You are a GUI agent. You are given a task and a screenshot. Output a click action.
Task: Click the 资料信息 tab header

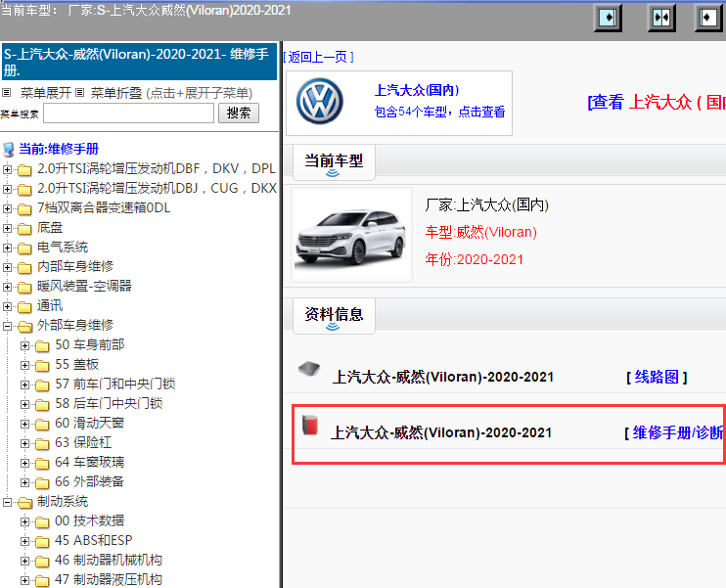point(334,316)
